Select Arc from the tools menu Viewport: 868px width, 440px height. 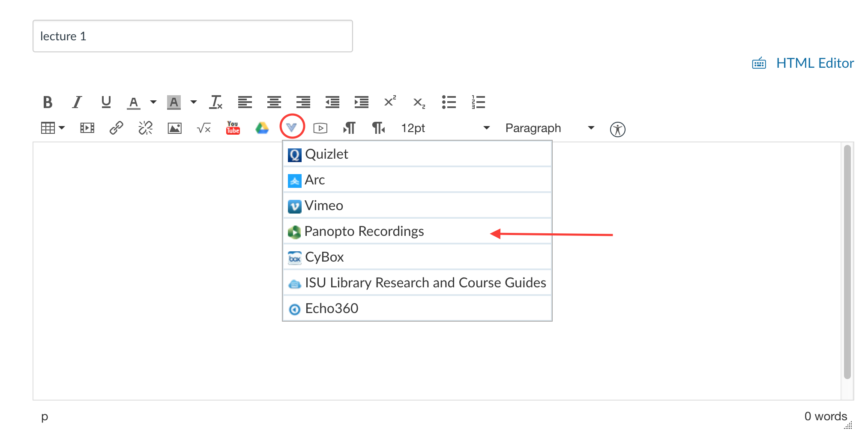(417, 180)
